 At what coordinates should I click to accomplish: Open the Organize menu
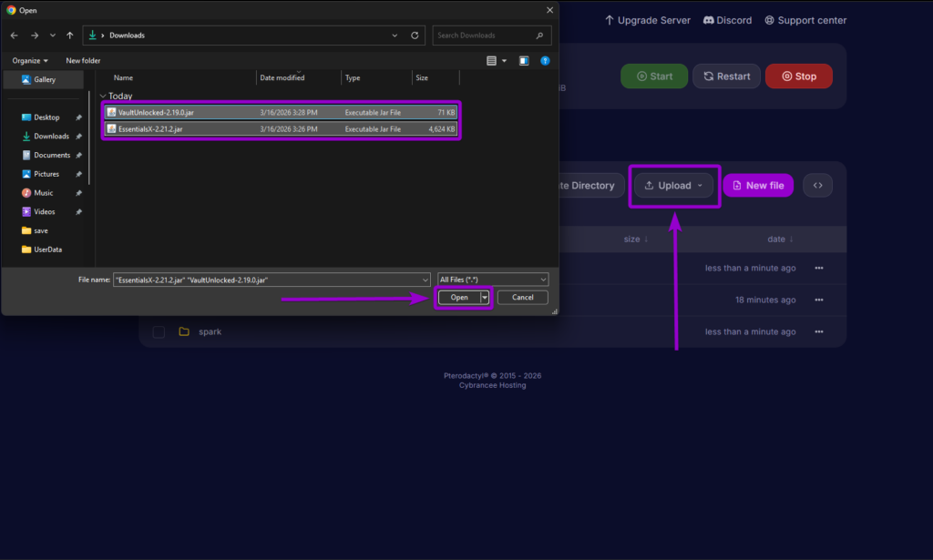[x=27, y=60]
